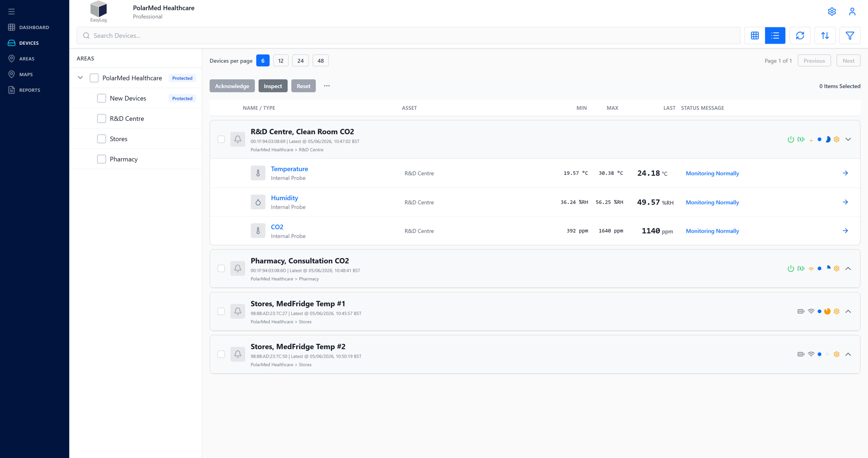This screenshot has height=458, width=868.
Task: Show 48 devices per page
Action: (x=320, y=61)
